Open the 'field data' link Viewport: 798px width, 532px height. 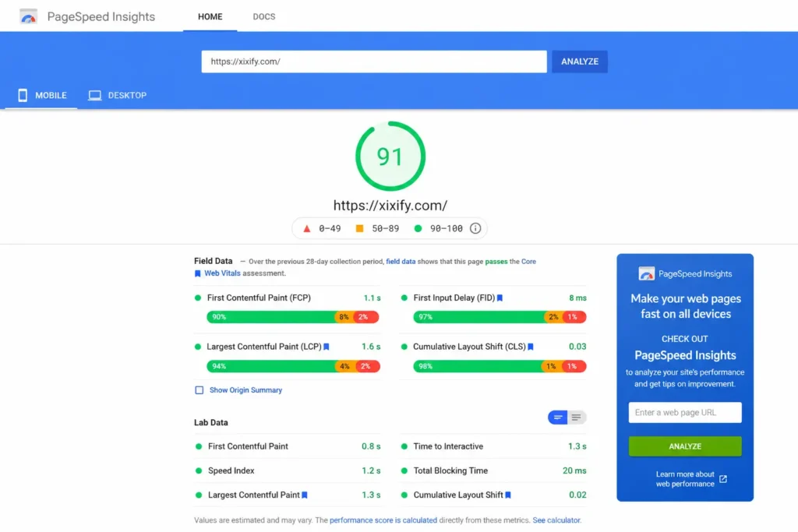coord(401,262)
